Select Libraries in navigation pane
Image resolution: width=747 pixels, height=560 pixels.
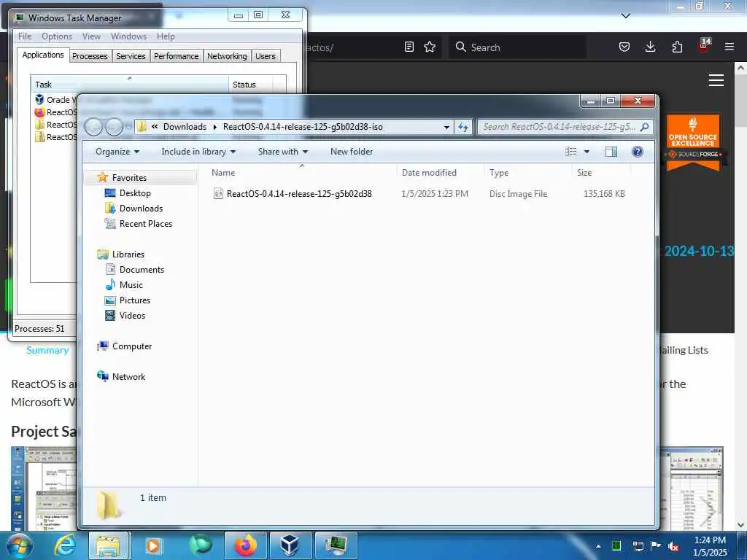[x=128, y=254]
